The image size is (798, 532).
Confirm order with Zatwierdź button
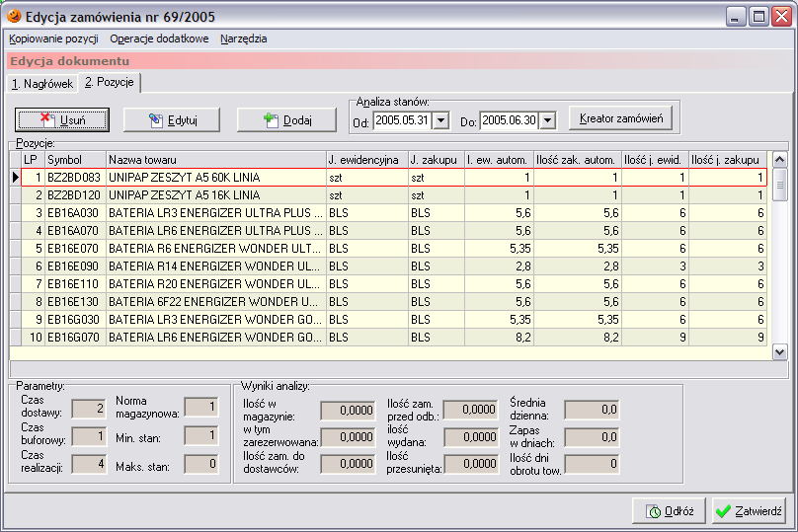click(749, 510)
